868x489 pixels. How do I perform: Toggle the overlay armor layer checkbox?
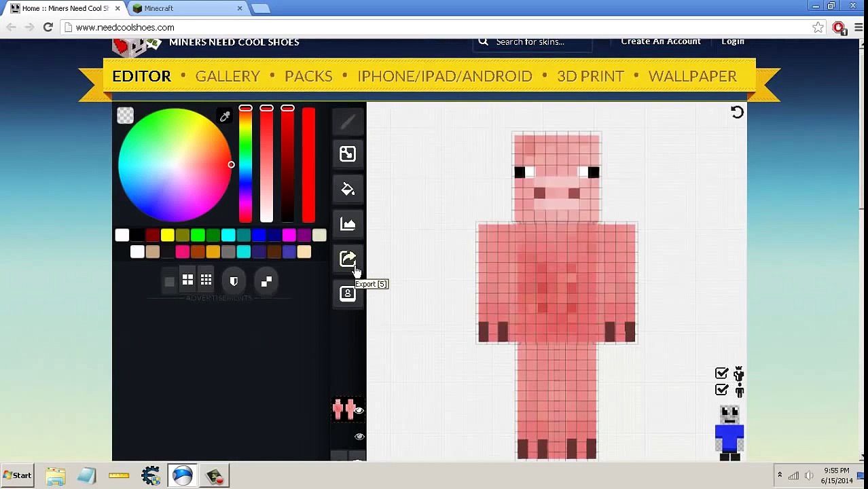(x=721, y=374)
